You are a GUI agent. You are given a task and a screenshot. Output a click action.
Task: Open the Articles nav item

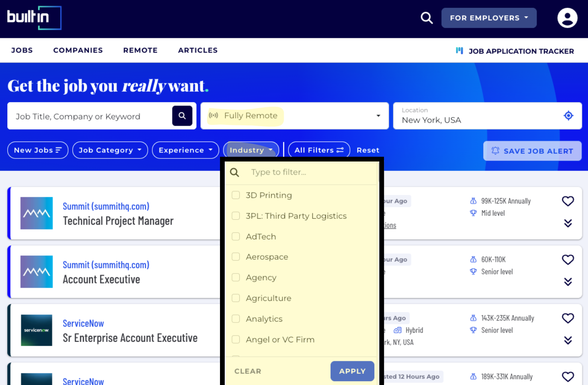tap(198, 50)
